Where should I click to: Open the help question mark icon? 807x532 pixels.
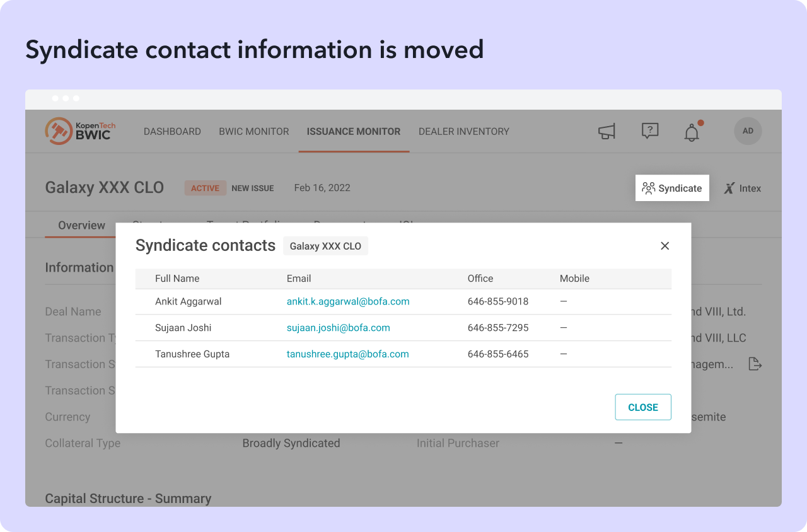tap(650, 131)
